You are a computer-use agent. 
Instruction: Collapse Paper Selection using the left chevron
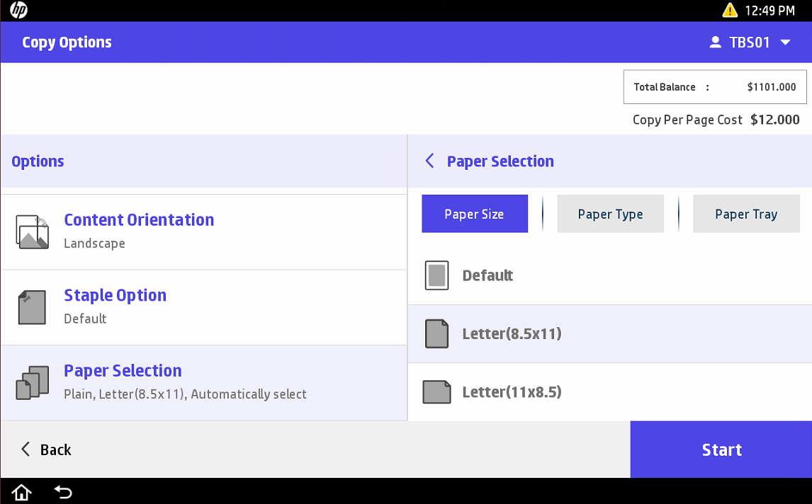pyautogui.click(x=429, y=161)
